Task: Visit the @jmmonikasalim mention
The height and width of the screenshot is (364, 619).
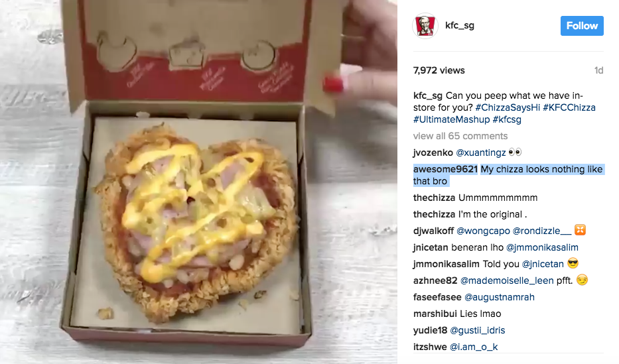Action: click(542, 247)
